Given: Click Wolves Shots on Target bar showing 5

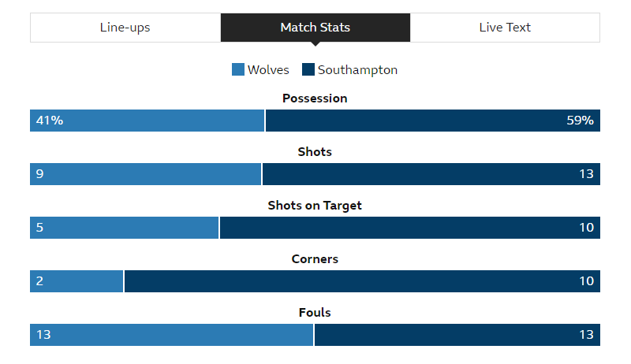Looking at the screenshot, I should pos(124,228).
